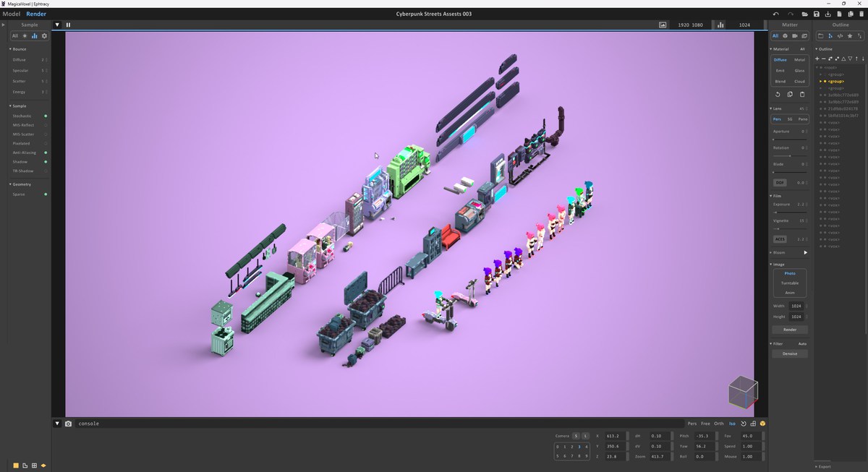Switch to the Model tab

(x=12, y=14)
